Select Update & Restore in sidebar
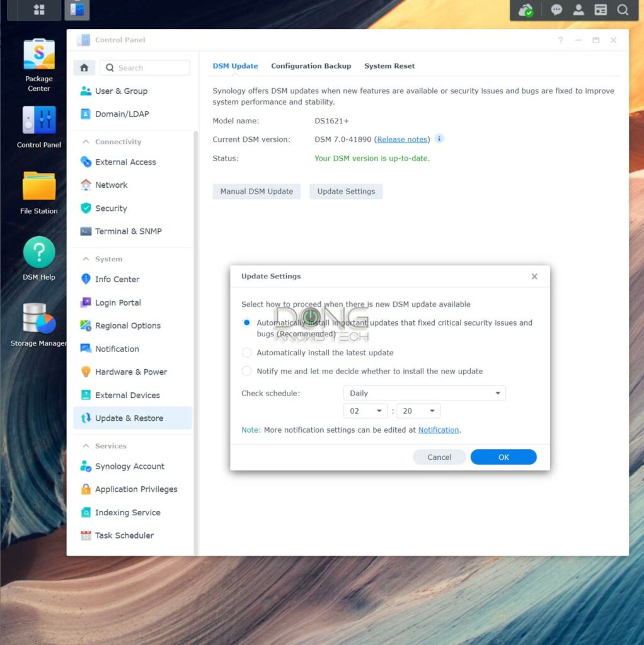The height and width of the screenshot is (645, 644). (132, 418)
